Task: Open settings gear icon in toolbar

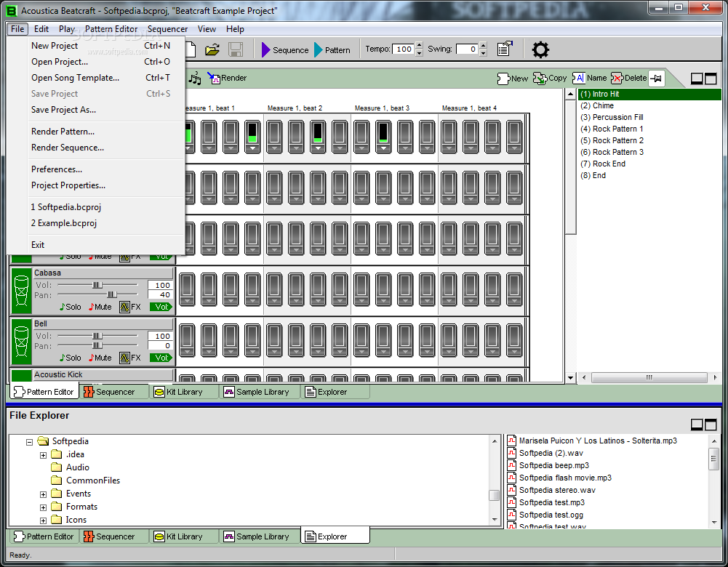Action: (x=540, y=49)
